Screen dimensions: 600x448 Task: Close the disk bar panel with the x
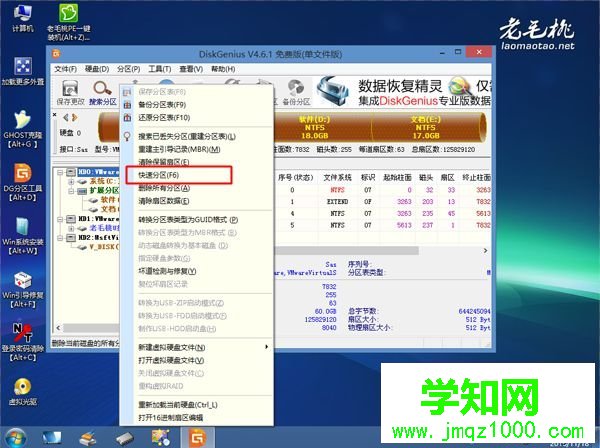[x=55, y=114]
